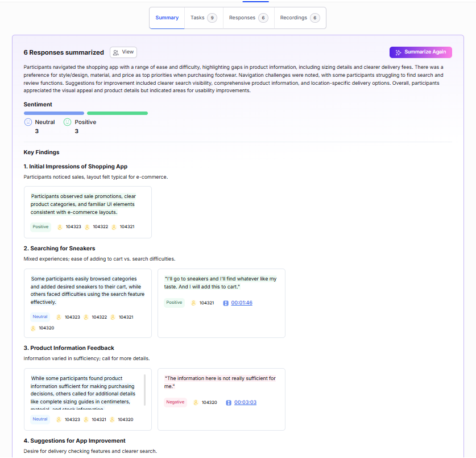The width and height of the screenshot is (476, 458).
Task: Click Neutral tag in Product Information card
Action: point(40,419)
